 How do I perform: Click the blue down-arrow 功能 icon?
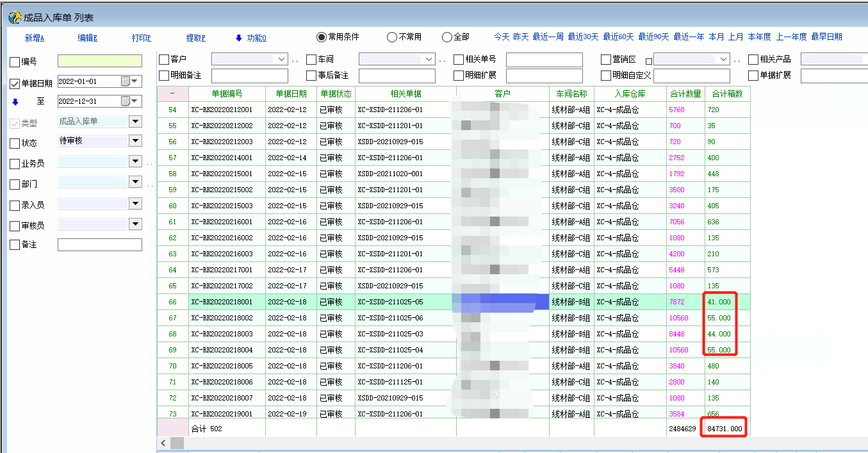click(239, 38)
